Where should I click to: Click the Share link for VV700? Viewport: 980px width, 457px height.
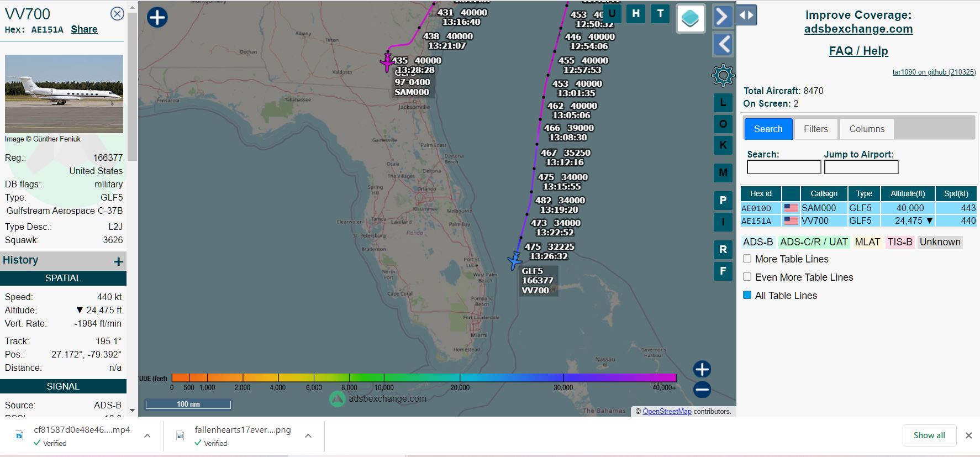pos(84,29)
